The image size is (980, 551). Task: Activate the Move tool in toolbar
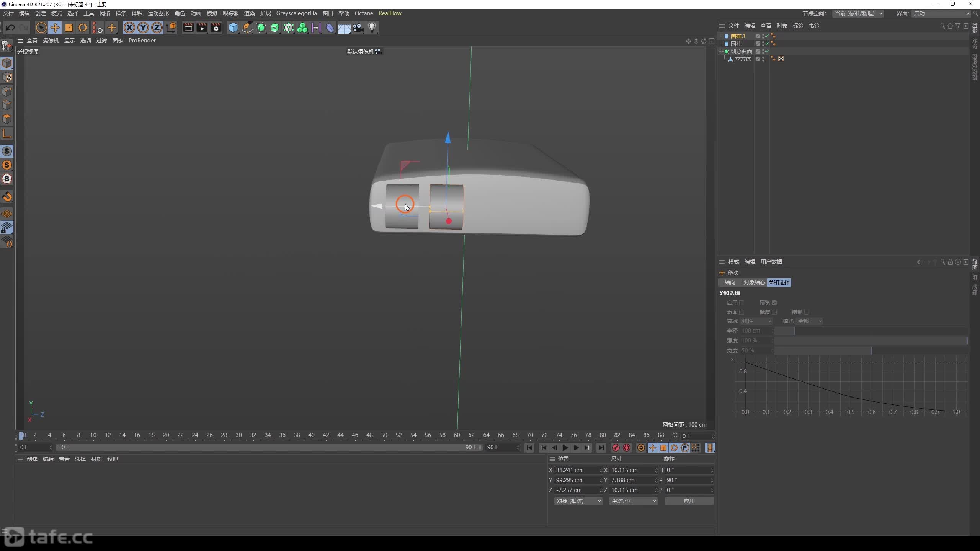pyautogui.click(x=55, y=28)
